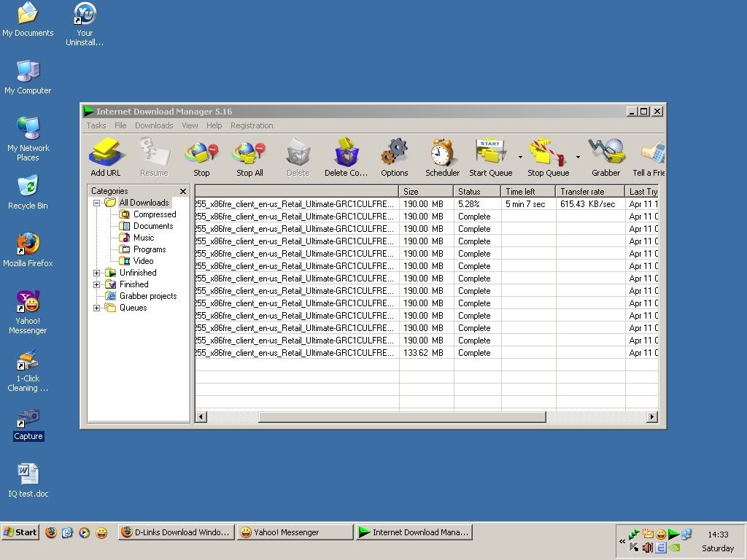The height and width of the screenshot is (560, 747).
Task: Click the Tell a Friend icon
Action: click(x=649, y=157)
